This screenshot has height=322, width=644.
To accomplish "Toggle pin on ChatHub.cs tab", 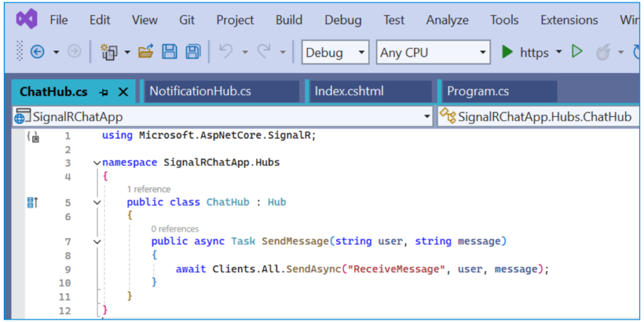I will tap(104, 92).
